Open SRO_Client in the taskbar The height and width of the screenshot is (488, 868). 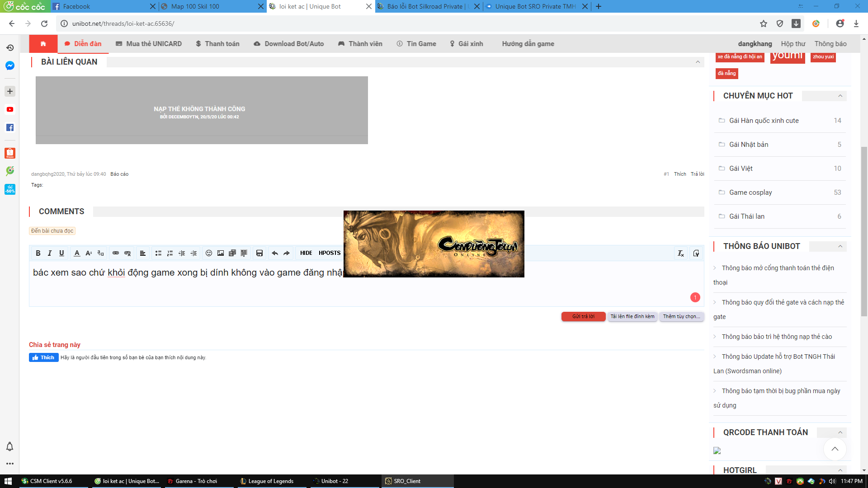[417, 481]
